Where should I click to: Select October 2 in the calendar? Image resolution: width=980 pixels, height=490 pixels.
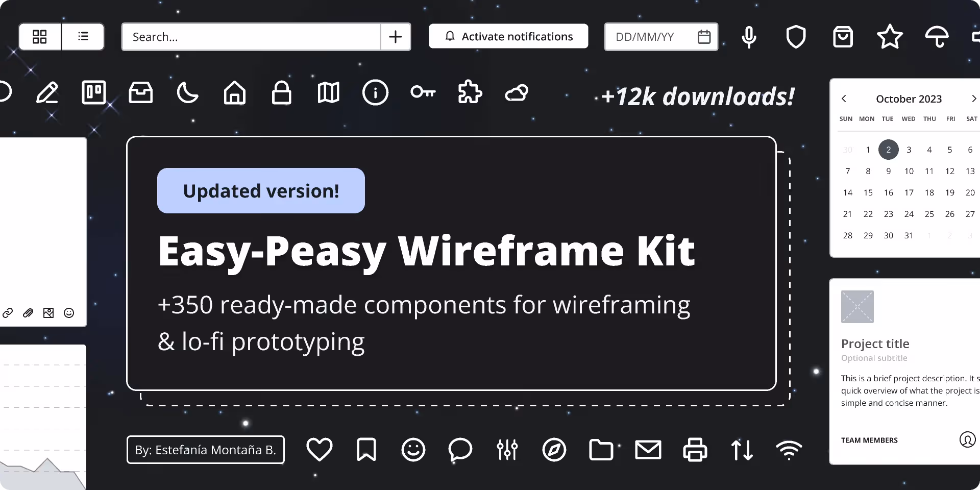(x=889, y=150)
